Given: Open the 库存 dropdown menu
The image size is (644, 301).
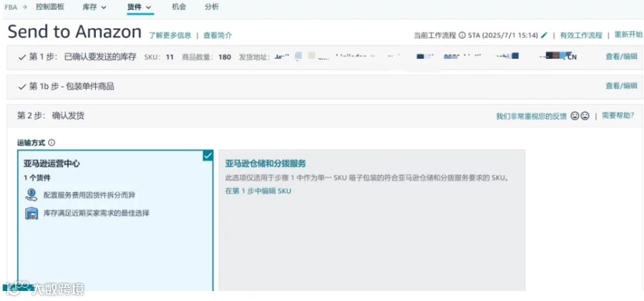Looking at the screenshot, I should (x=94, y=7).
